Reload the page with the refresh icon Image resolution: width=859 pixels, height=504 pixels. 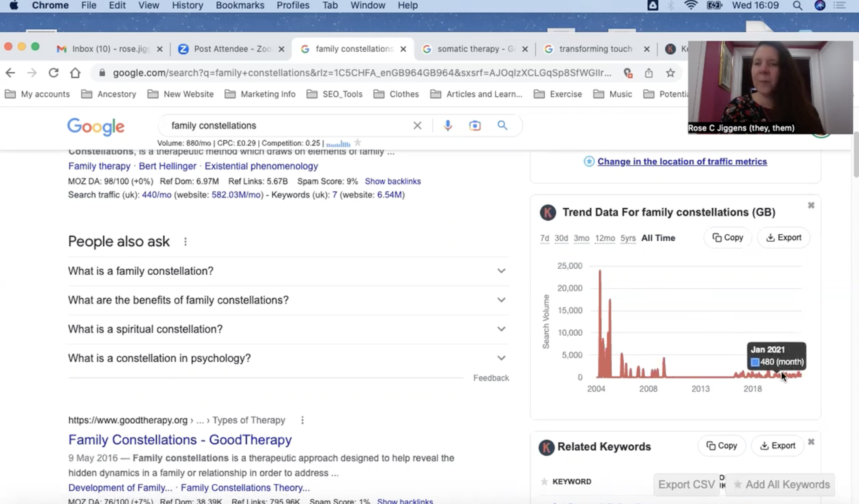pyautogui.click(x=54, y=73)
